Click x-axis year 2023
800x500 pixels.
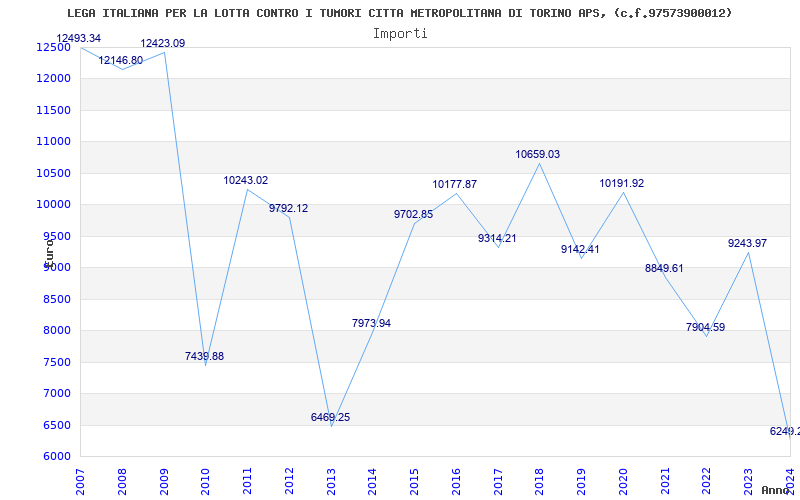(748, 482)
